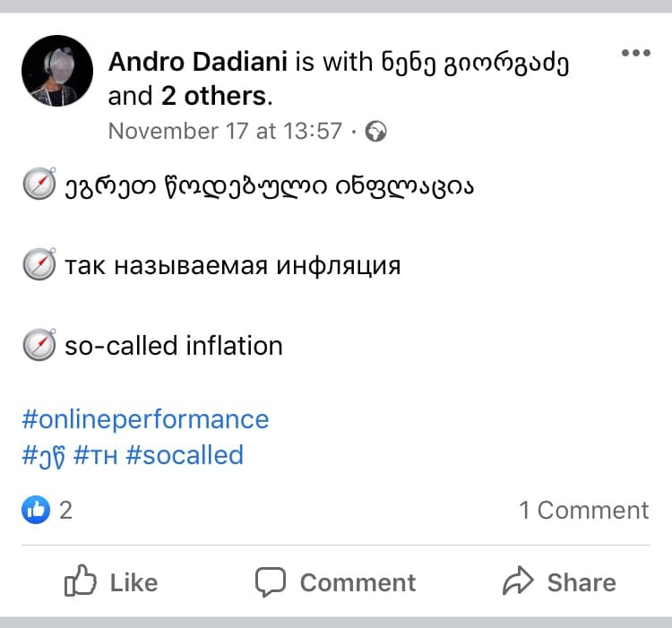Click the blue thumbs-up reaction icon

(36, 510)
